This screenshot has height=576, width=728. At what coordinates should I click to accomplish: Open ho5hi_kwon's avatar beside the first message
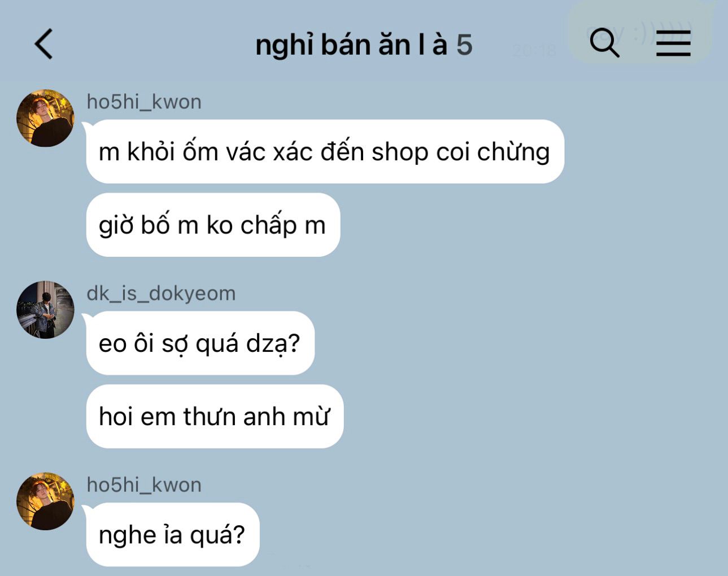coord(45,117)
